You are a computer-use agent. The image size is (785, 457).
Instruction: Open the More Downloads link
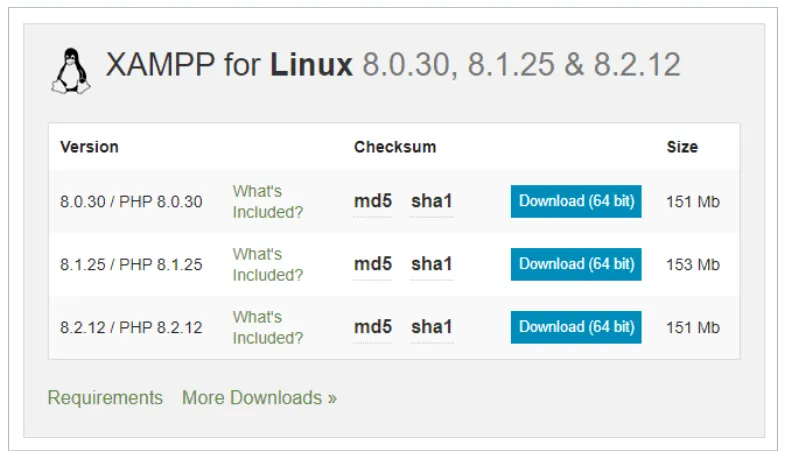[x=259, y=398]
